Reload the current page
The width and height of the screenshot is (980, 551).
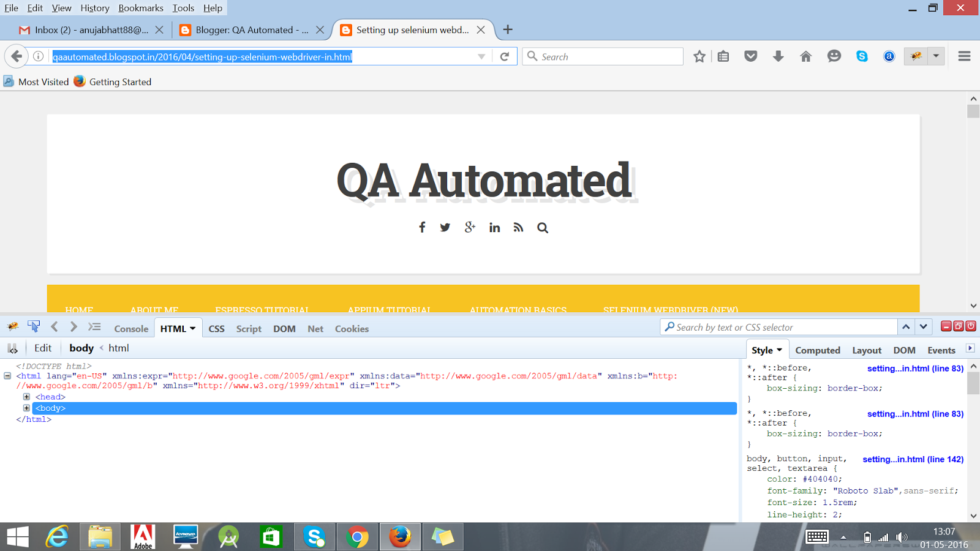click(x=505, y=56)
